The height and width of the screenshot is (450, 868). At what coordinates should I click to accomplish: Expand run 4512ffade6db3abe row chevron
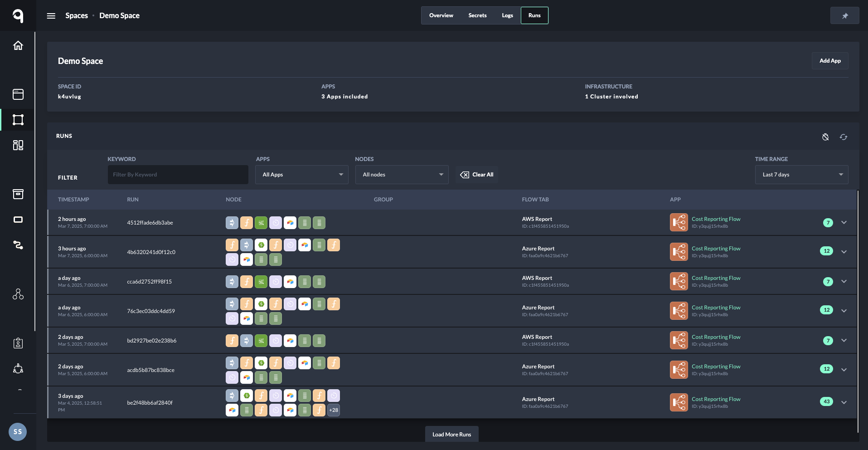click(844, 223)
